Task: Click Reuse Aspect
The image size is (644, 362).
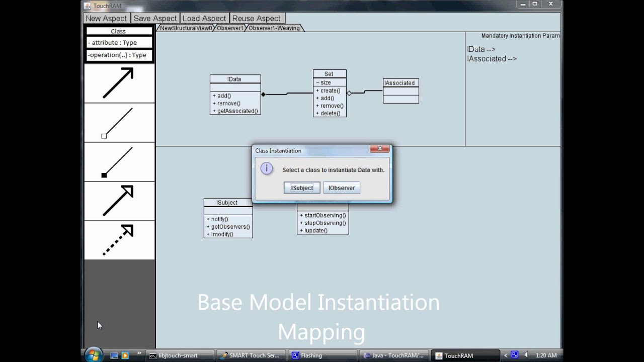Action: pyautogui.click(x=257, y=19)
